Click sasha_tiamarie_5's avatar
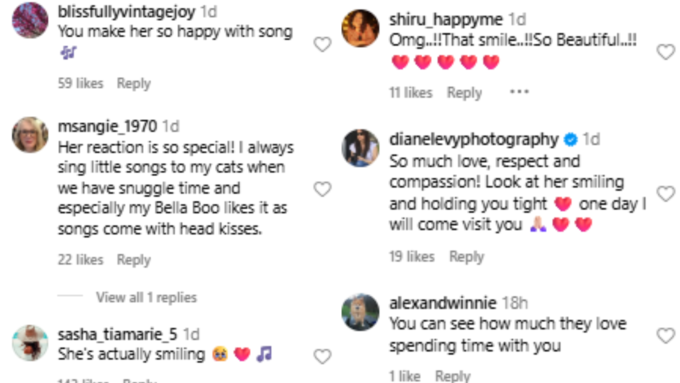 tap(30, 343)
